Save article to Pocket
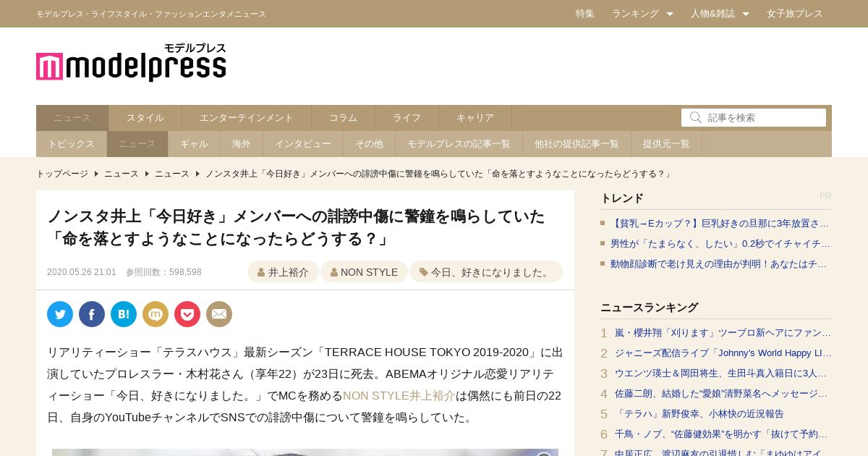Screen dimensions: 868x456 pos(187,314)
